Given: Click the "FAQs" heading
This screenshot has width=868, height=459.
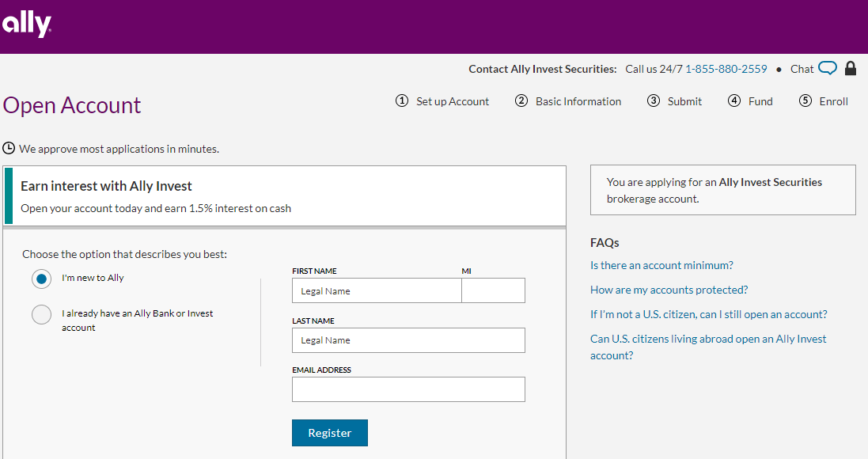Looking at the screenshot, I should 605,242.
